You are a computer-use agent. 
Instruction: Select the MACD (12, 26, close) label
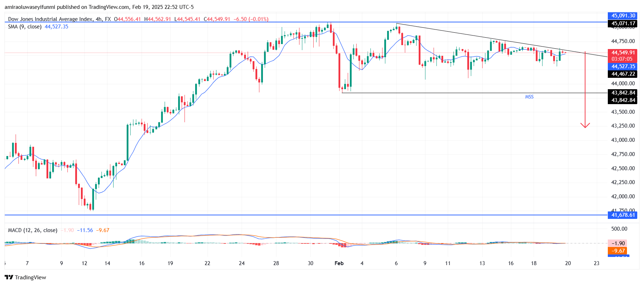coord(33,230)
